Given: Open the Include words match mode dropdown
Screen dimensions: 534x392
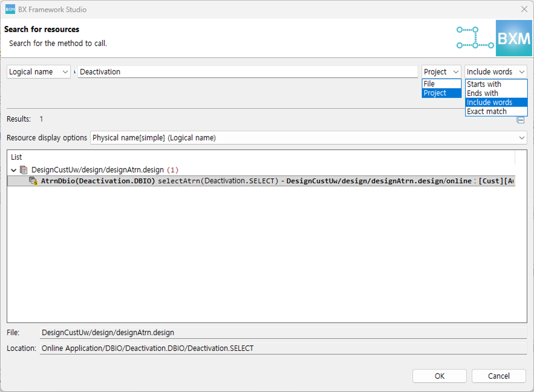Looking at the screenshot, I should click(495, 72).
